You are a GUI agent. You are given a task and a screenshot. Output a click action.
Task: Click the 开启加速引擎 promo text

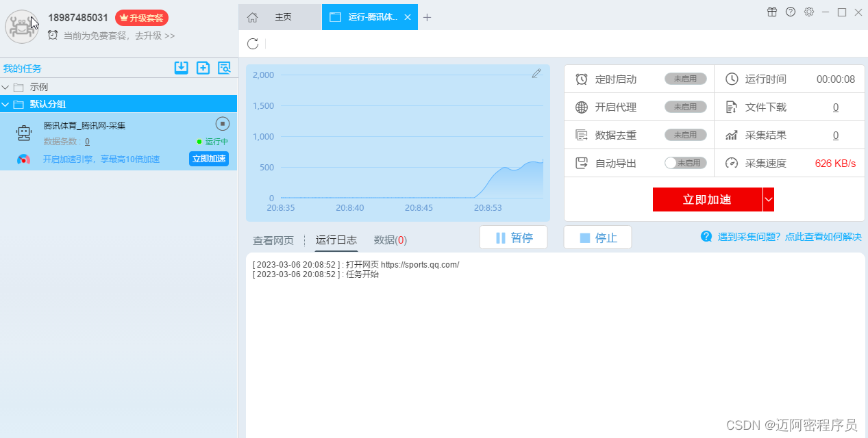click(x=101, y=159)
